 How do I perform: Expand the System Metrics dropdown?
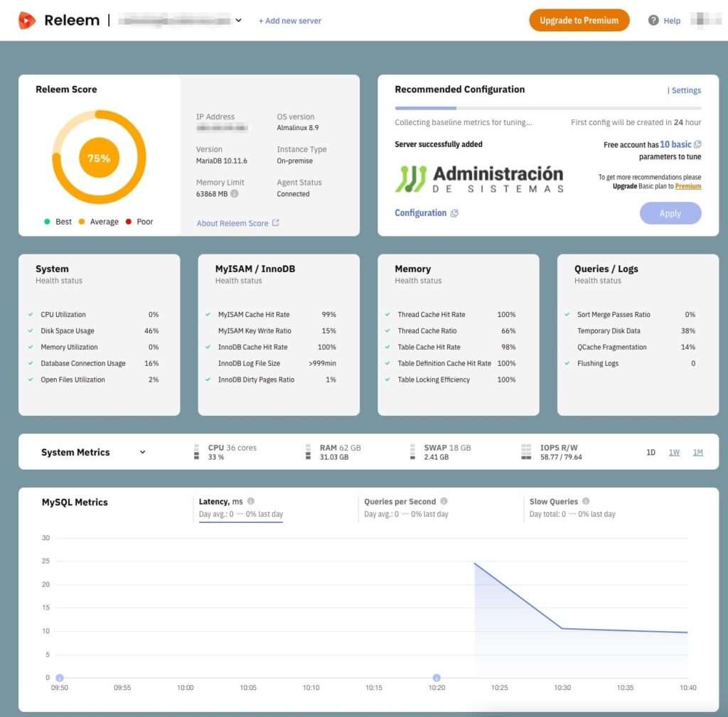[142, 452]
